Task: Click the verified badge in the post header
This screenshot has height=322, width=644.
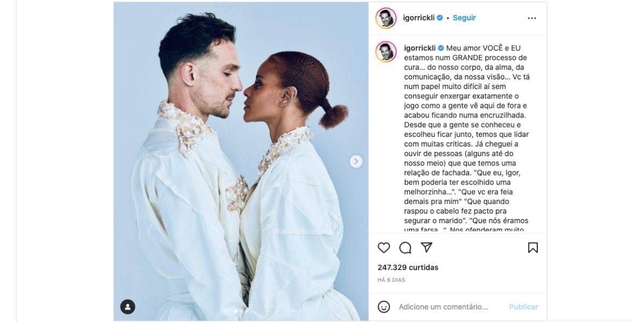Action: point(440,18)
